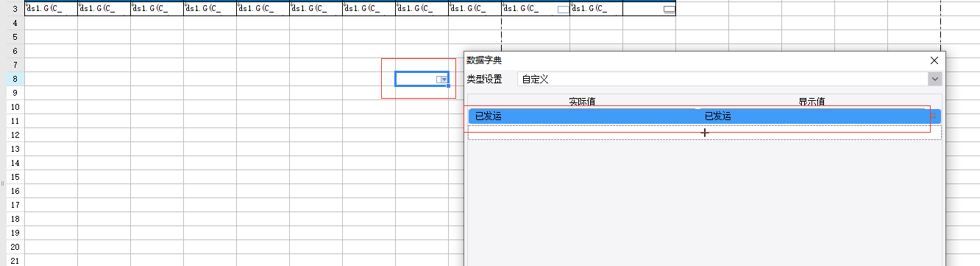This screenshot has height=266, width=980.
Task: Select the highlighted row header 8
Action: pos(15,79)
